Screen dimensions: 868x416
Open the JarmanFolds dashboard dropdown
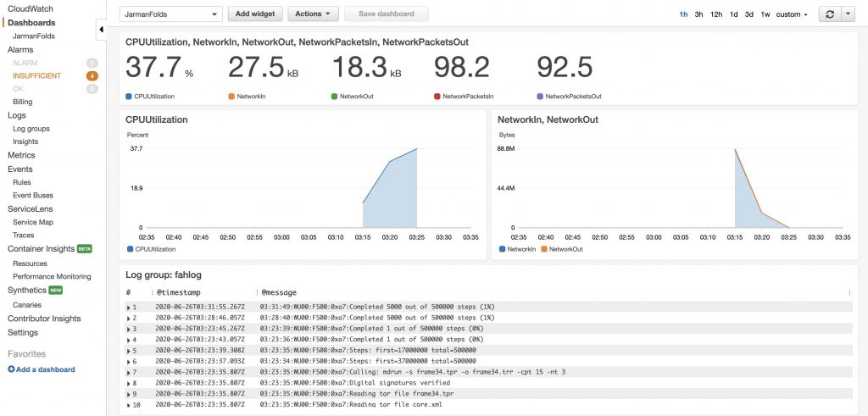(171, 14)
